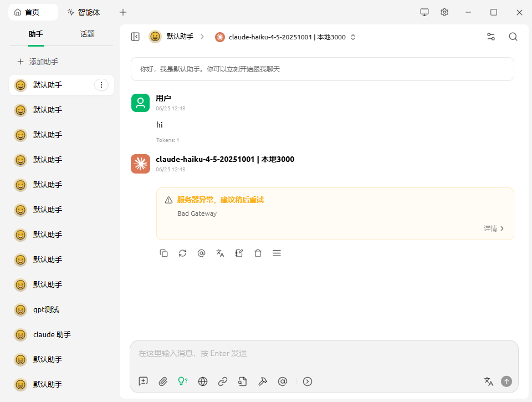Open the model selector claude-haiku-4-5 dropdown
Image resolution: width=532 pixels, height=402 pixels.
click(285, 37)
